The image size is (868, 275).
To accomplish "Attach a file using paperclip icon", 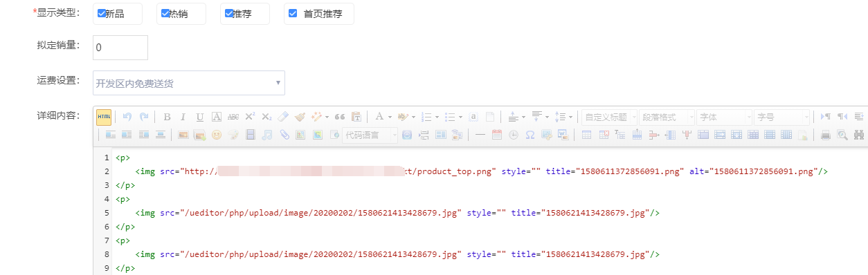I will tap(284, 135).
